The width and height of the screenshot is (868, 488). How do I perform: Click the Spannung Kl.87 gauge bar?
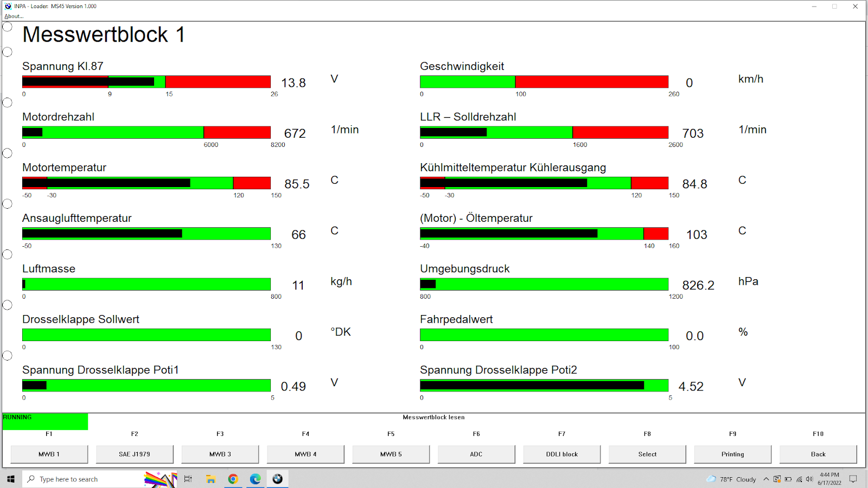[146, 82]
